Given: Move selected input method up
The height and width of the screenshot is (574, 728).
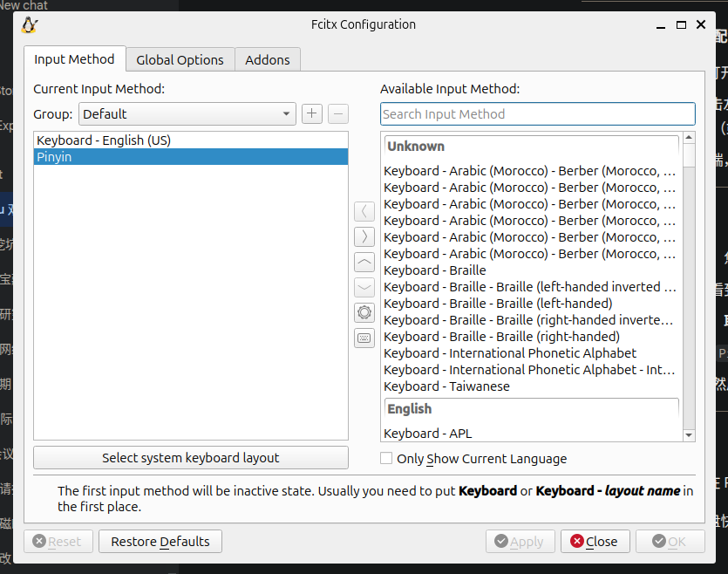Looking at the screenshot, I should point(364,263).
